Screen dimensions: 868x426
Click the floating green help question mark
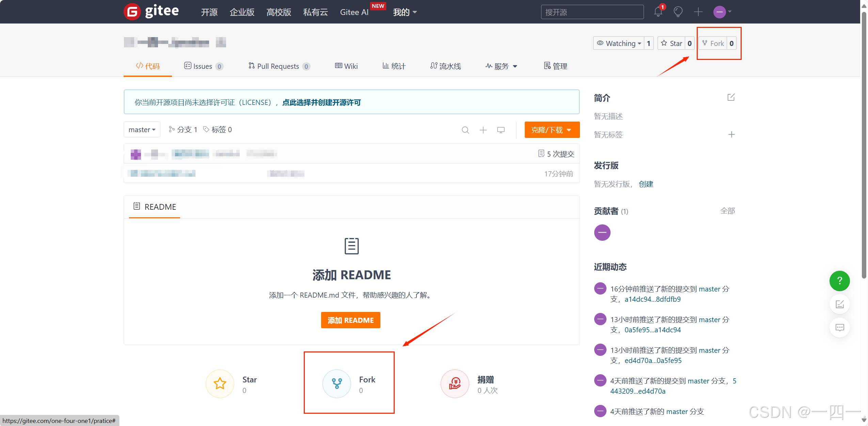tap(839, 281)
